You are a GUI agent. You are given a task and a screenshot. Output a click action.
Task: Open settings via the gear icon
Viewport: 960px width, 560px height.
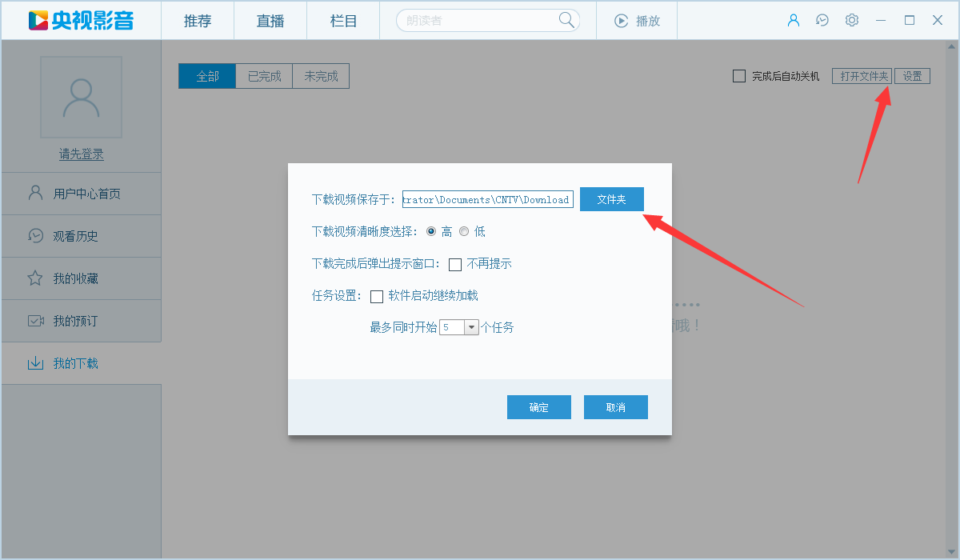[851, 20]
